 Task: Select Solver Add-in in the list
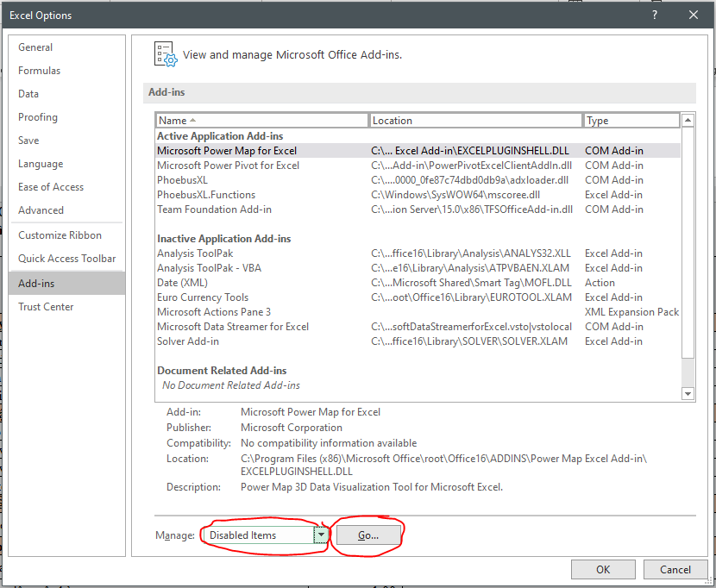coord(188,341)
